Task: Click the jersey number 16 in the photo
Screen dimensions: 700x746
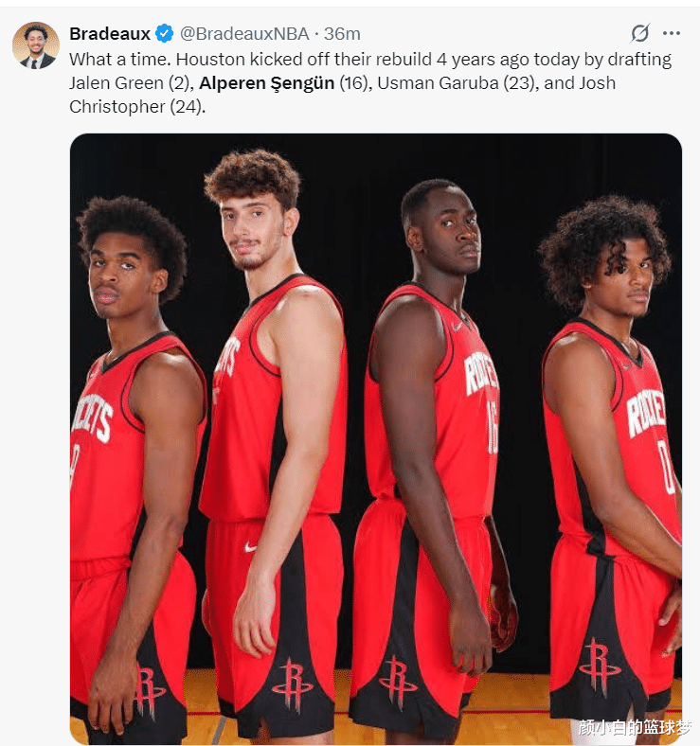Action: [x=492, y=427]
